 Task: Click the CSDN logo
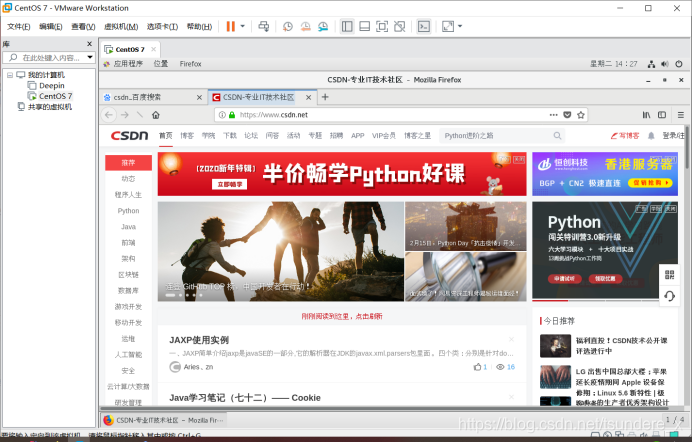point(129,136)
